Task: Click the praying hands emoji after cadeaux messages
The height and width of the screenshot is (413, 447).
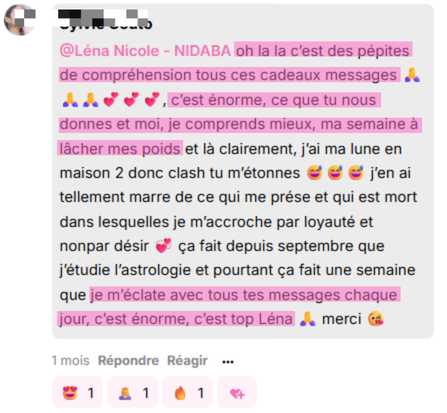Action: [x=412, y=75]
